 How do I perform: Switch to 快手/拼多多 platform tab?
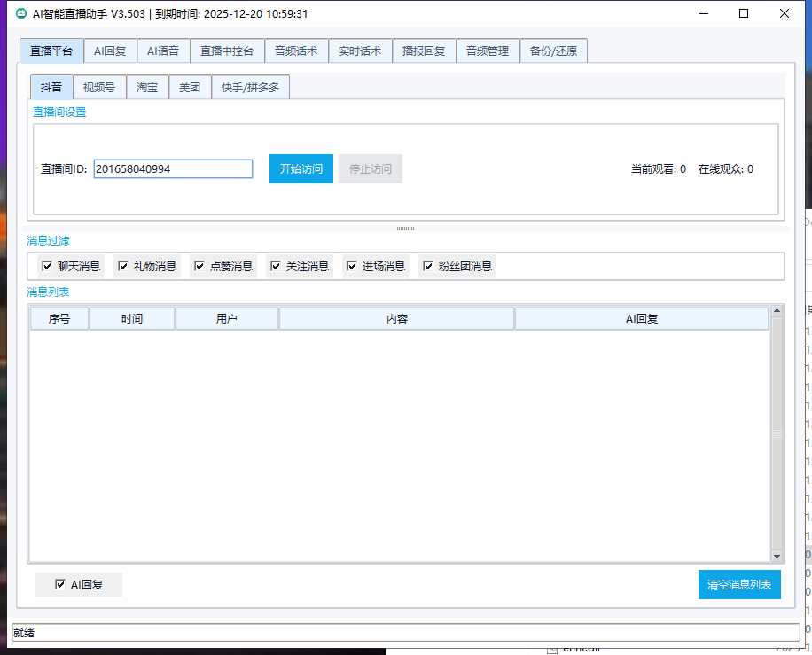coord(250,88)
